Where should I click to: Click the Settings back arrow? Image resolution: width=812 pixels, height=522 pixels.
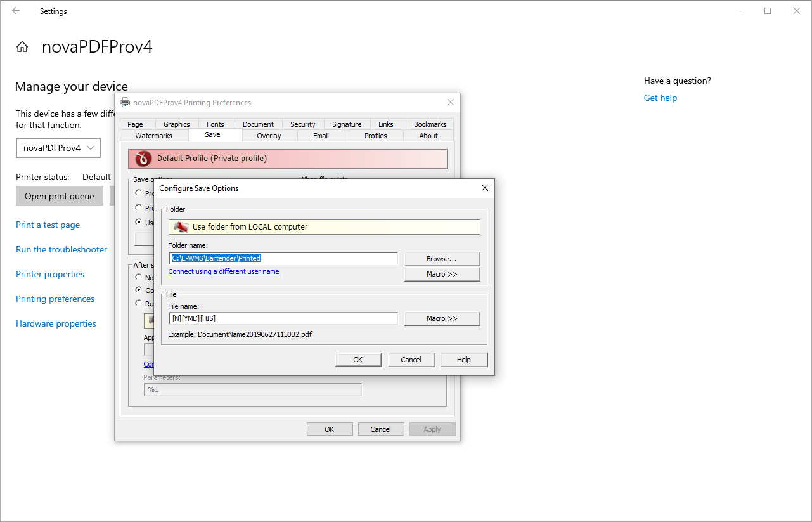click(x=16, y=11)
